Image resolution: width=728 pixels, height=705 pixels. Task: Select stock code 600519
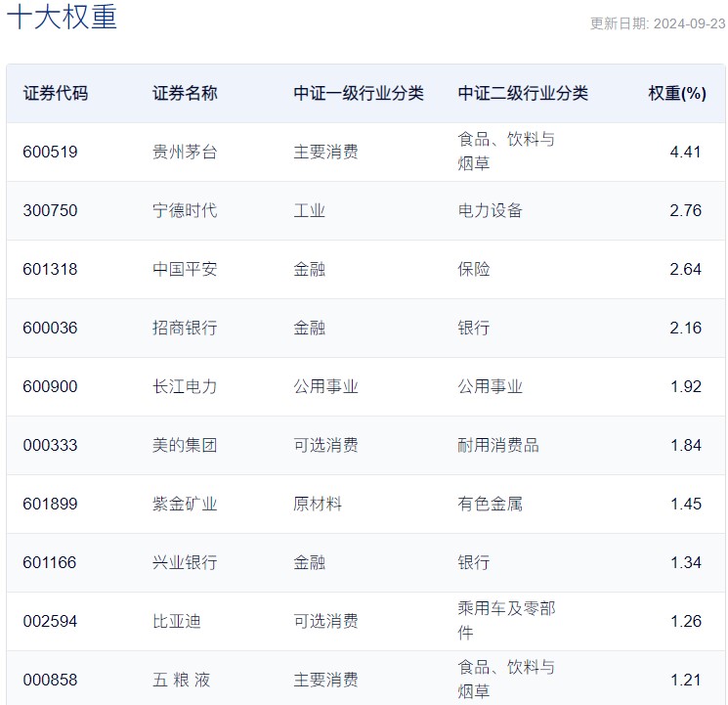(x=50, y=152)
